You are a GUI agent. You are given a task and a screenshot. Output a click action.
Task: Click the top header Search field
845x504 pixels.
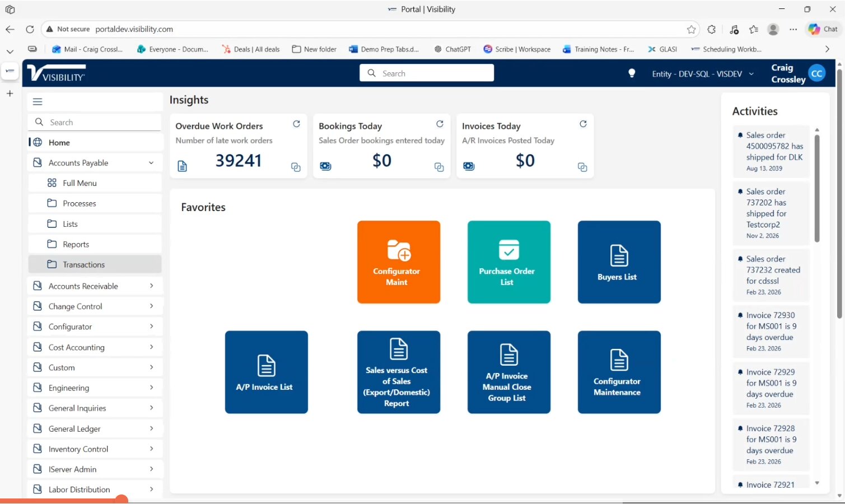point(427,73)
